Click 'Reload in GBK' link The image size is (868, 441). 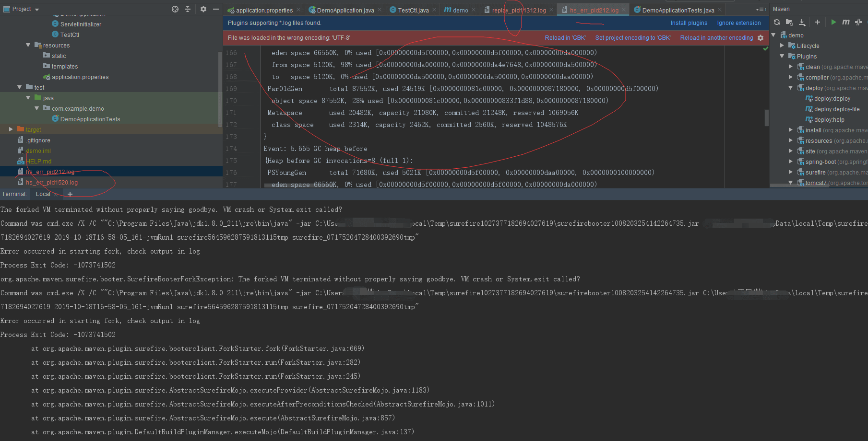[565, 38]
